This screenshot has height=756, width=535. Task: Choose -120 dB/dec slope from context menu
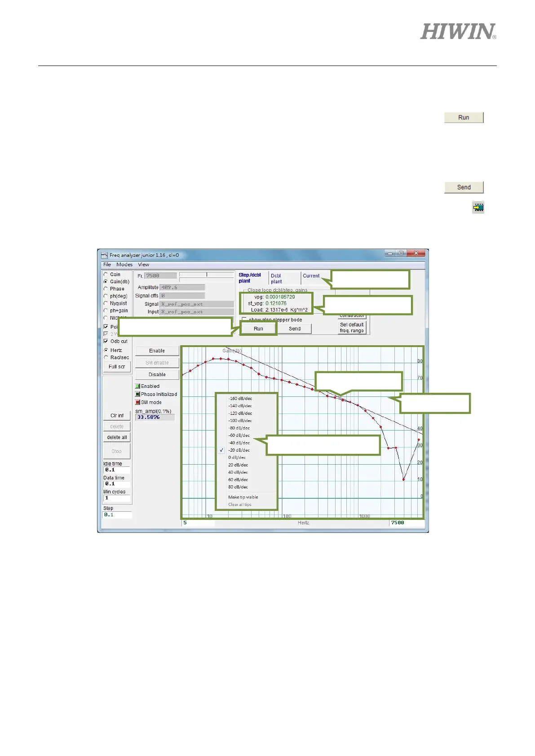point(240,413)
